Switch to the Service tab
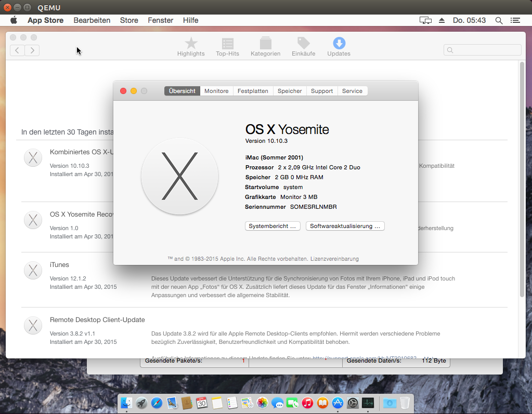The height and width of the screenshot is (414, 532). tap(352, 91)
